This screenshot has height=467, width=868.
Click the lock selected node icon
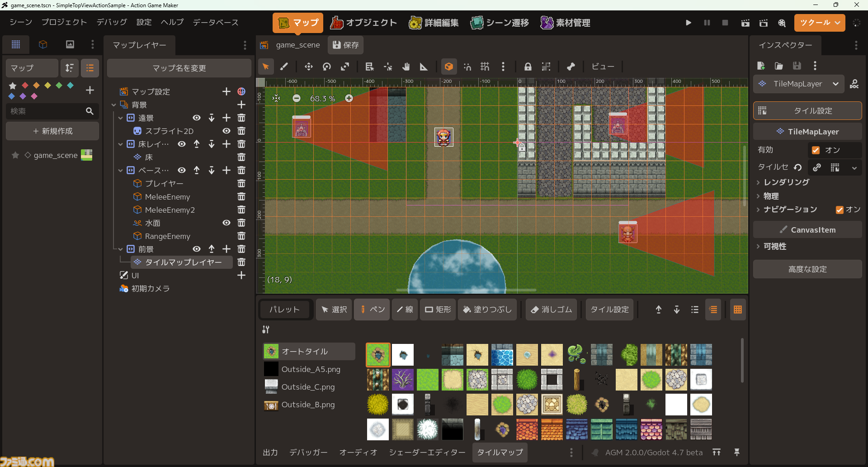[x=528, y=67]
